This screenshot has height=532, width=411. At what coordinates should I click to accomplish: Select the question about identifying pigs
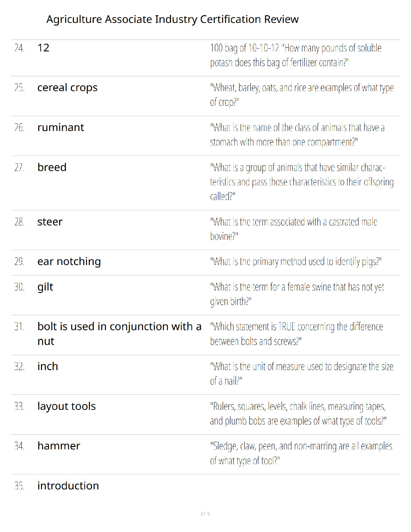point(296,262)
